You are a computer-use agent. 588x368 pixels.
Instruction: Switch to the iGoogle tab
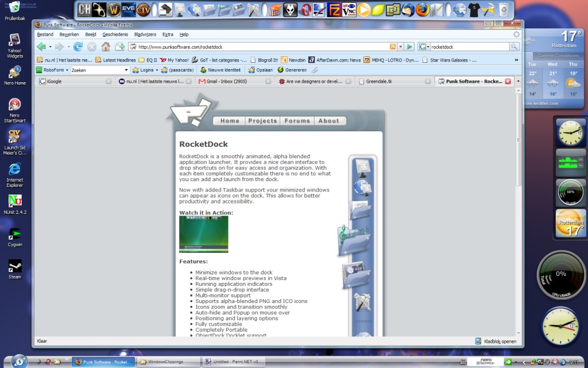coord(75,81)
